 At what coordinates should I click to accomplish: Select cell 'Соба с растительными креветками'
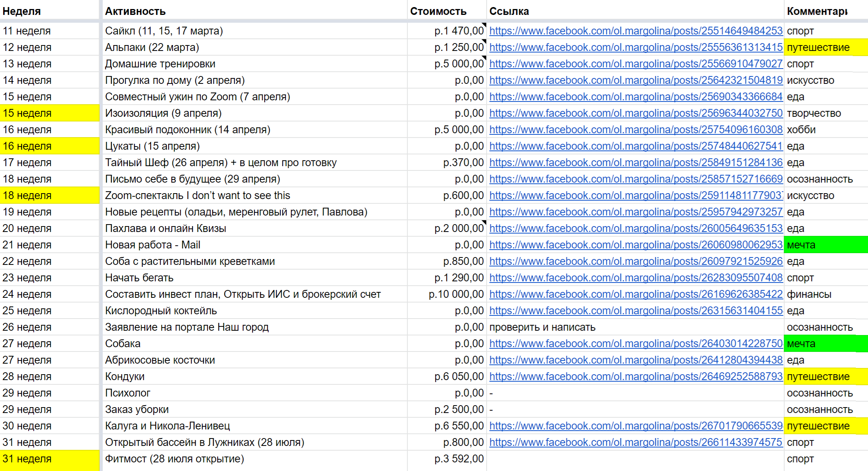[x=254, y=261]
